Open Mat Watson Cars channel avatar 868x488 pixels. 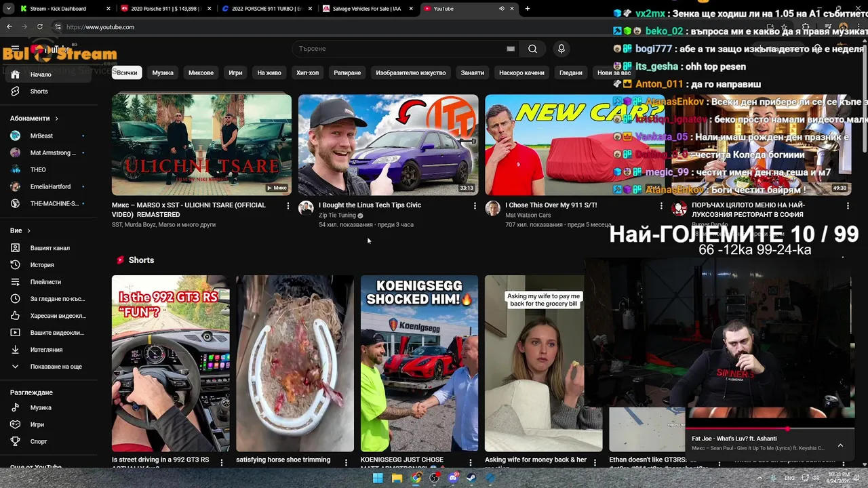click(492, 208)
